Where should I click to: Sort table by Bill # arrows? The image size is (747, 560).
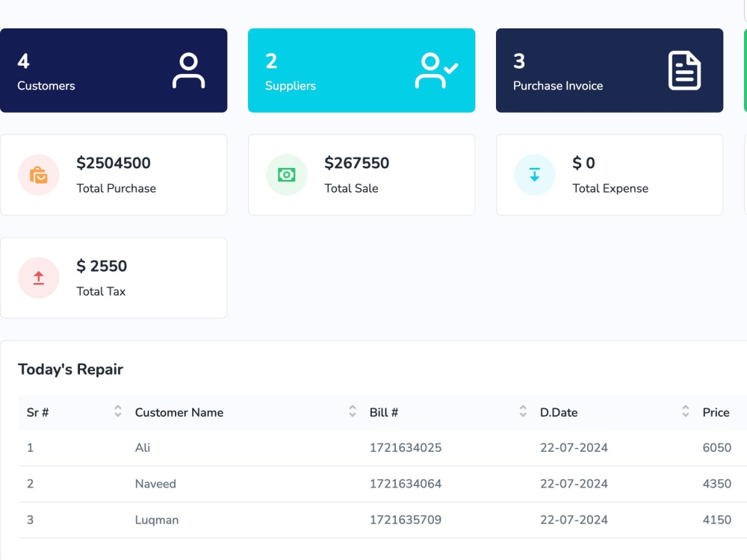click(523, 411)
